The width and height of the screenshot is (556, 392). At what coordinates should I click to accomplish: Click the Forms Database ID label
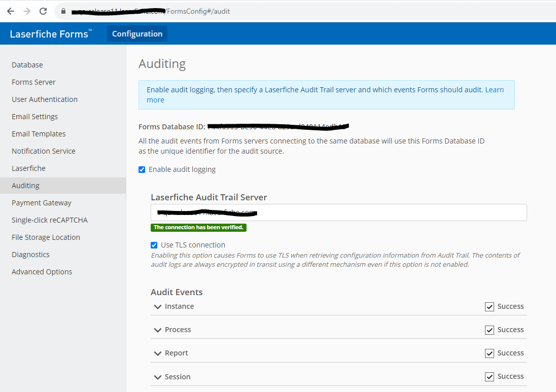(x=172, y=127)
